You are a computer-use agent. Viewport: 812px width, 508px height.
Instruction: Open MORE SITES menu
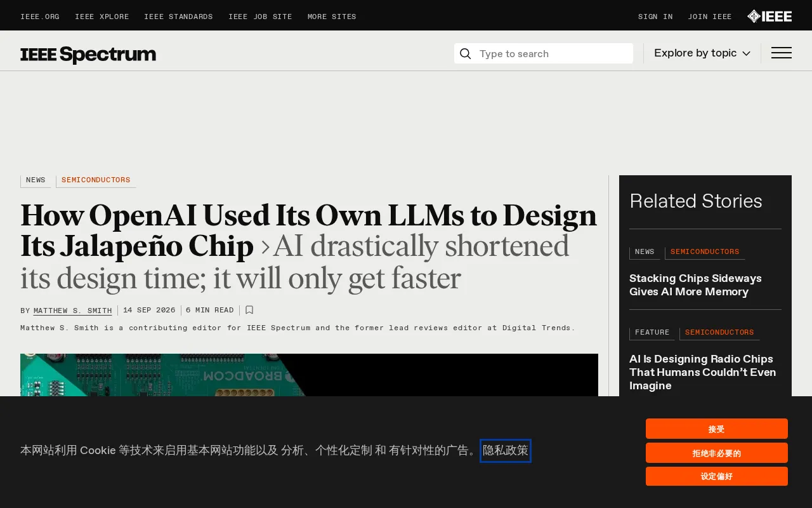[332, 17]
